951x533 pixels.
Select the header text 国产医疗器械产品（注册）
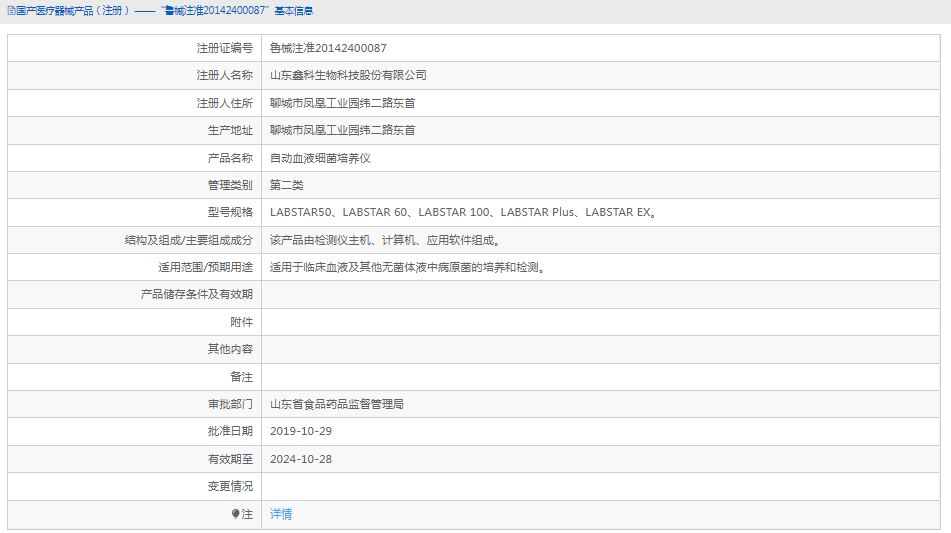point(73,11)
